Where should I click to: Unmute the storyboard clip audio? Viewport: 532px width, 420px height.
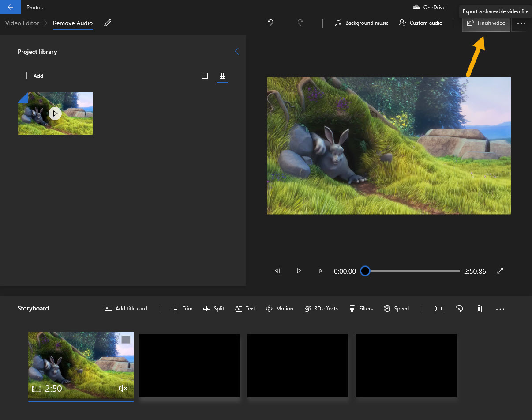123,389
